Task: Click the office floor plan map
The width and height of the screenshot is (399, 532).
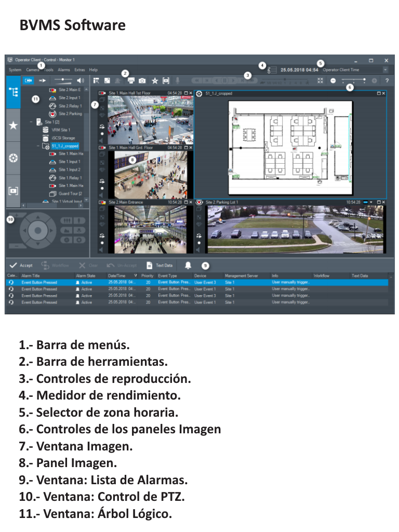Action: (291, 148)
